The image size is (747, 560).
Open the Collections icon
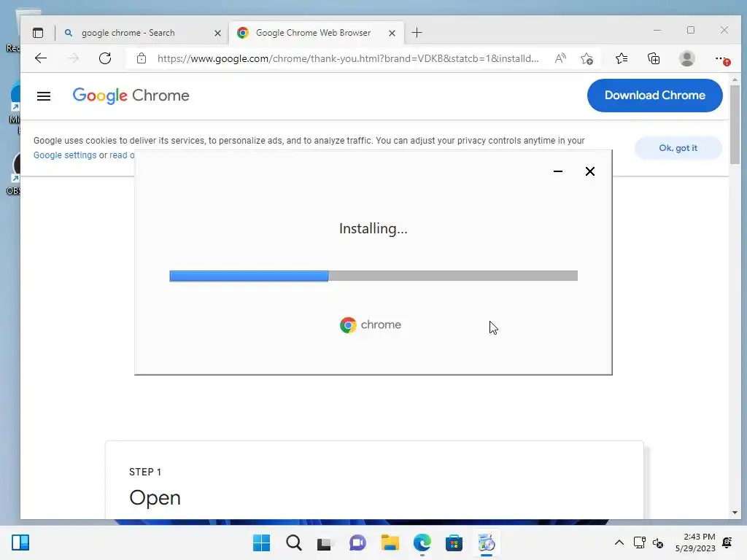tap(654, 58)
